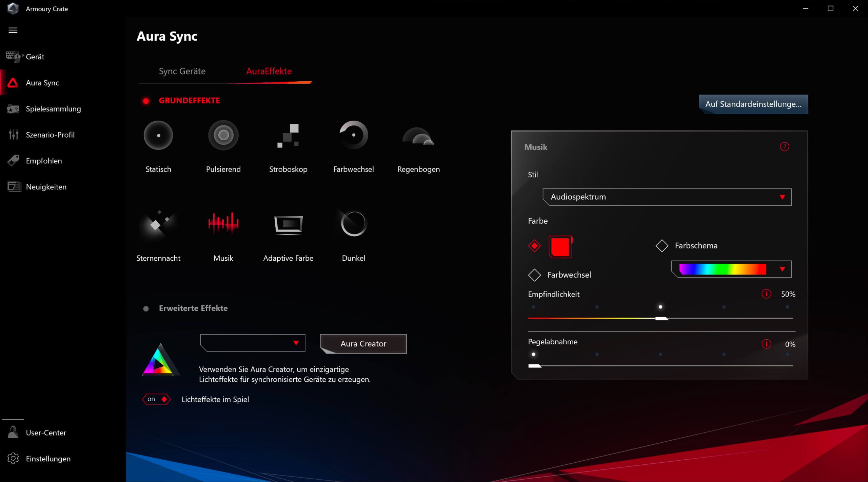Toggle the Lichteffekte im Spiel switch

[x=157, y=399]
